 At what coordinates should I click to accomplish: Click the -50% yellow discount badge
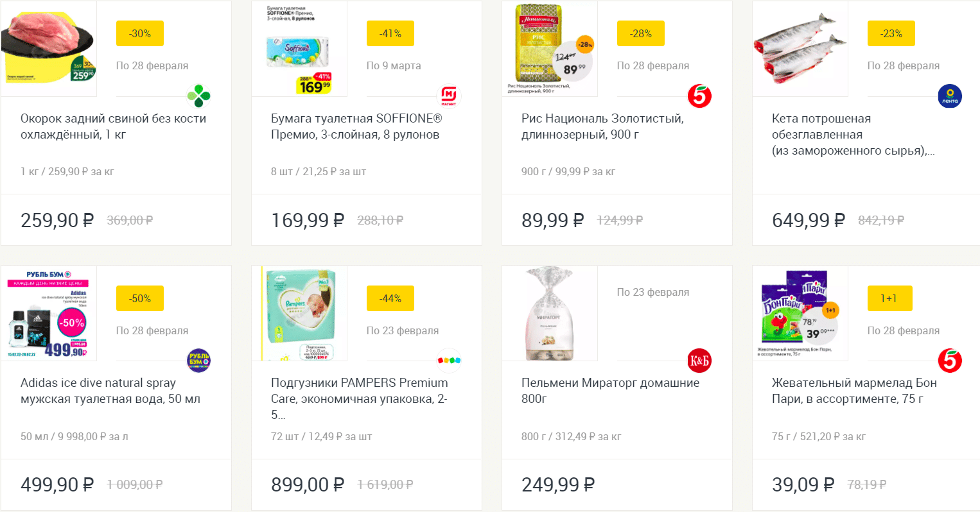140,298
